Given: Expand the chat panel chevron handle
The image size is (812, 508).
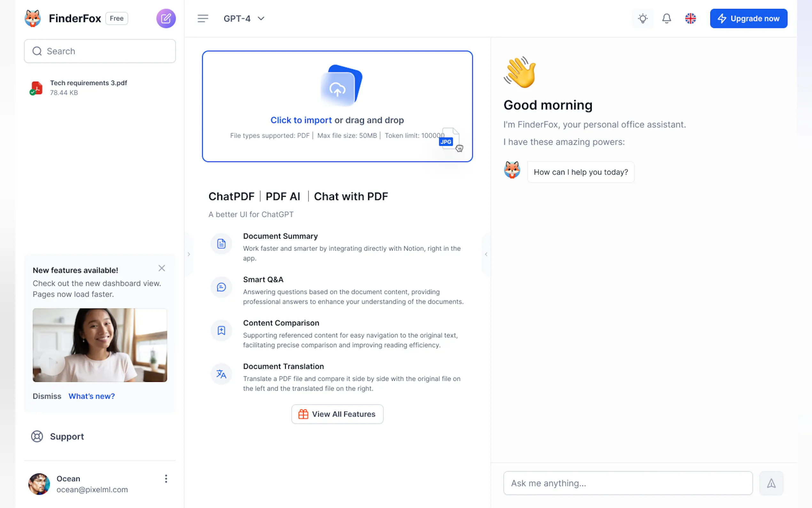Looking at the screenshot, I should pyautogui.click(x=486, y=254).
